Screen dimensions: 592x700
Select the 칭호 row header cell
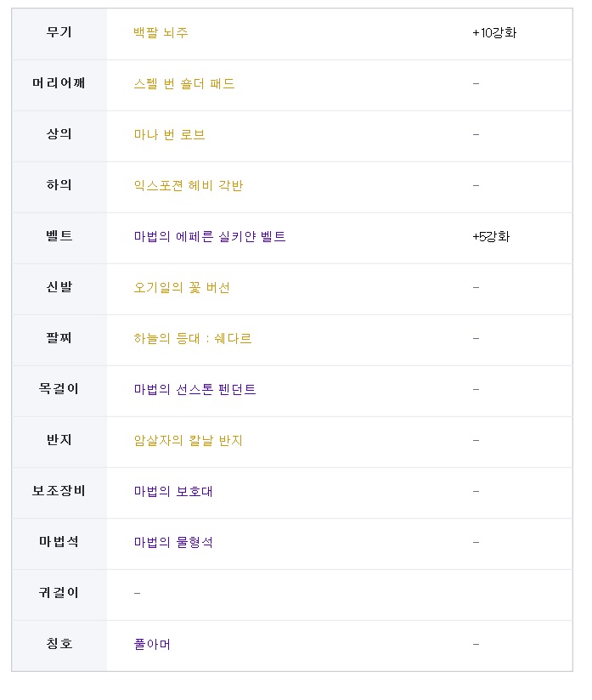[59, 646]
